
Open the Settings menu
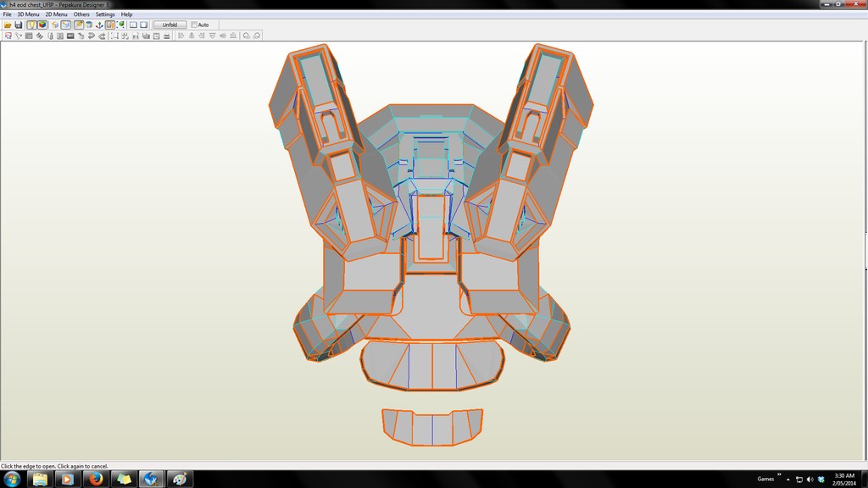tap(105, 14)
